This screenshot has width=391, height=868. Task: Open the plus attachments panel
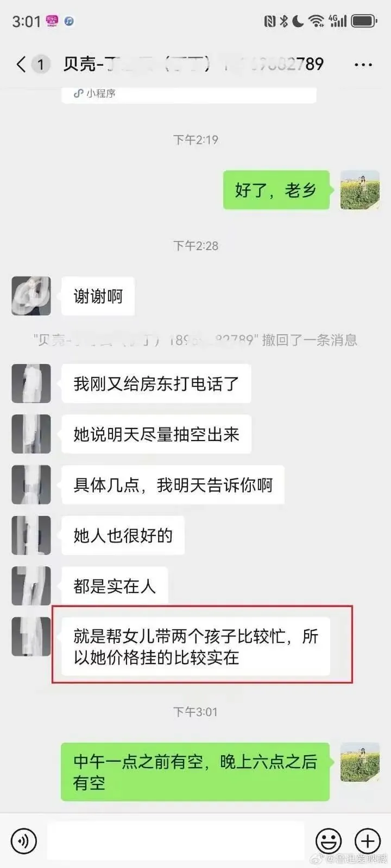[x=368, y=841]
